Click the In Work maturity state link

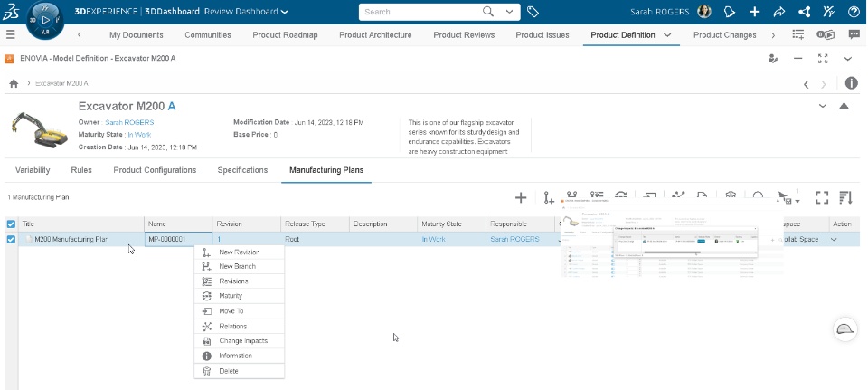139,134
